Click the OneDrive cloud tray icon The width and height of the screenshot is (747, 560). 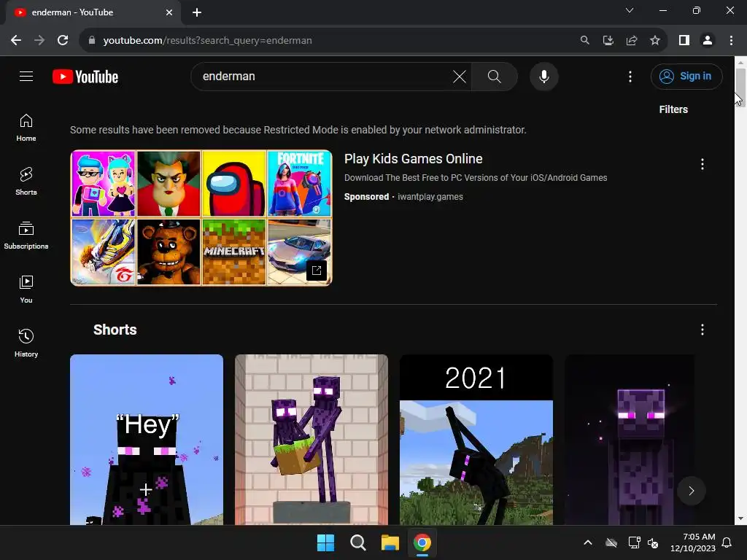[611, 542]
